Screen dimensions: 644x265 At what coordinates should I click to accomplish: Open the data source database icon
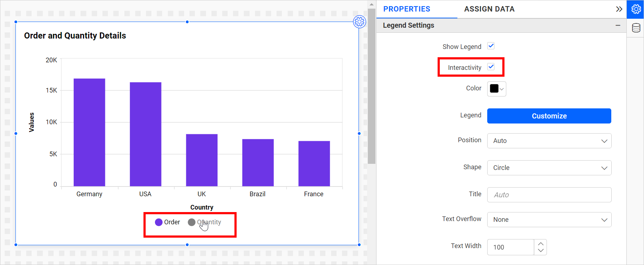pos(636,28)
